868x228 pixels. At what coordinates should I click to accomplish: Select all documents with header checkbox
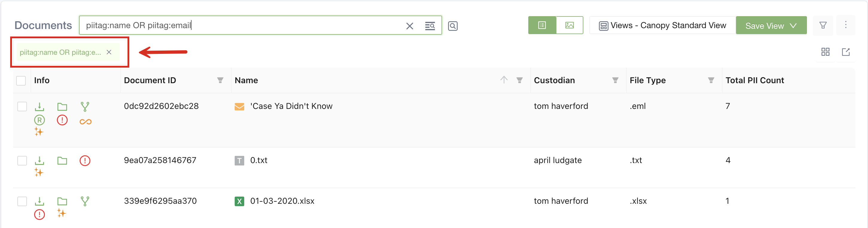pyautogui.click(x=21, y=81)
